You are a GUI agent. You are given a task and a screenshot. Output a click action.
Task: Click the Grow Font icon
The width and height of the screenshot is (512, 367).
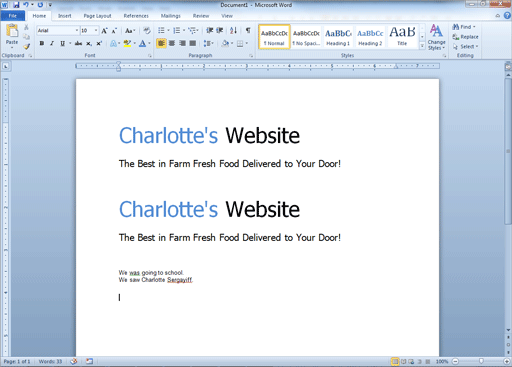click(x=104, y=31)
